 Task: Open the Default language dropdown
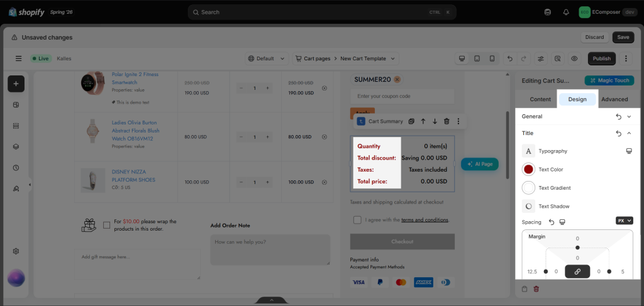[x=267, y=58]
